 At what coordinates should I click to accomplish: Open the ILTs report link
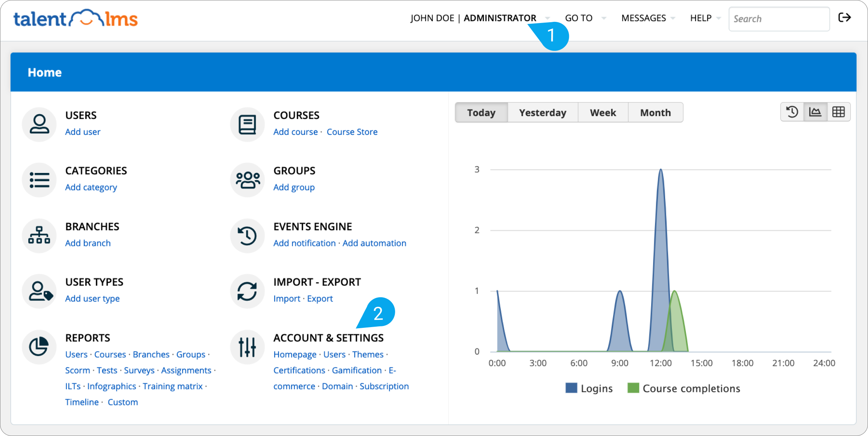[x=73, y=386]
